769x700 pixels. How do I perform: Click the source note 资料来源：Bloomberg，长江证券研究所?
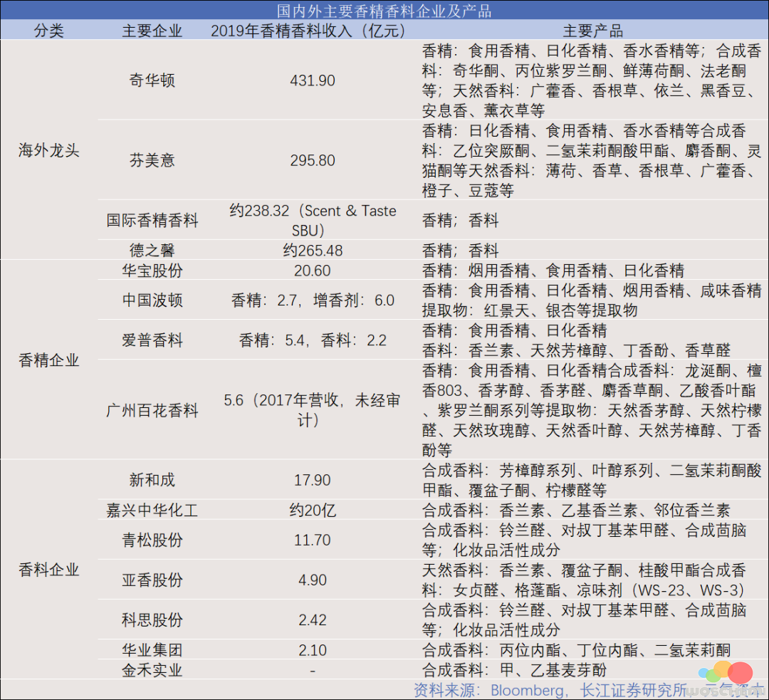(x=550, y=690)
